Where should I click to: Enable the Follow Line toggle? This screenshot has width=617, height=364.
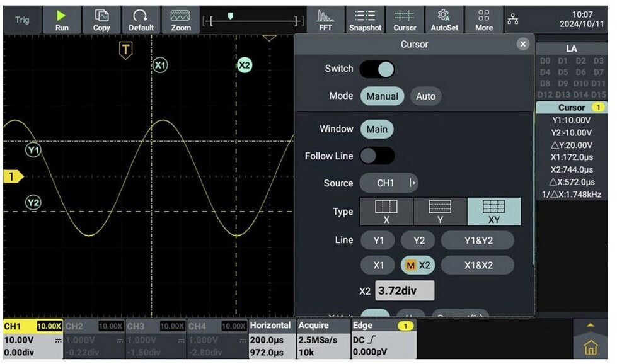coord(377,156)
